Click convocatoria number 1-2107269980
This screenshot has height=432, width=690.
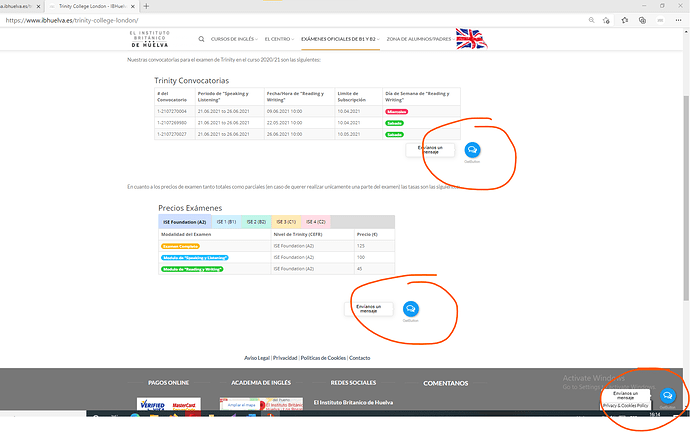pyautogui.click(x=172, y=123)
